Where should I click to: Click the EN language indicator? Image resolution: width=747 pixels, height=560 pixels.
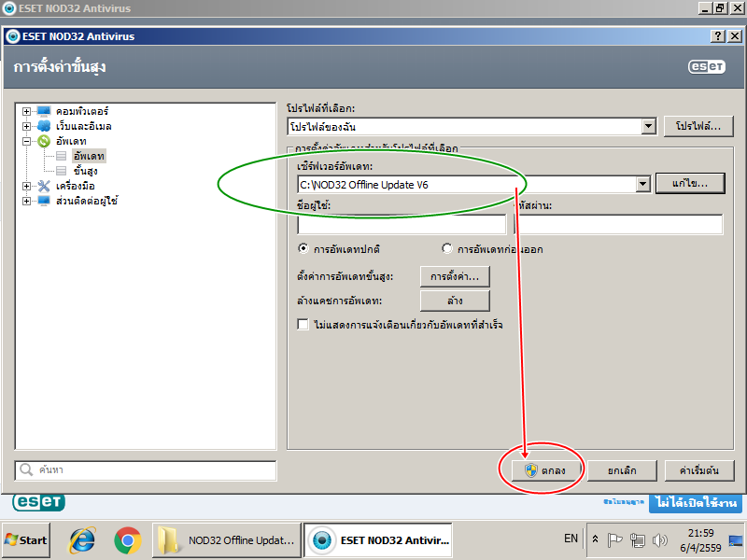point(571,539)
